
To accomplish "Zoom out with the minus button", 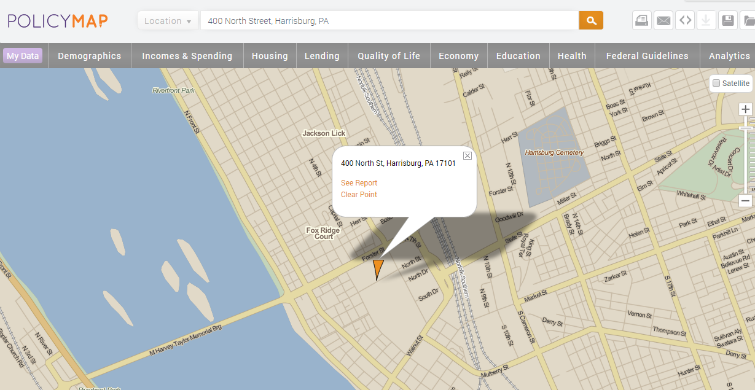I will click(x=745, y=201).
